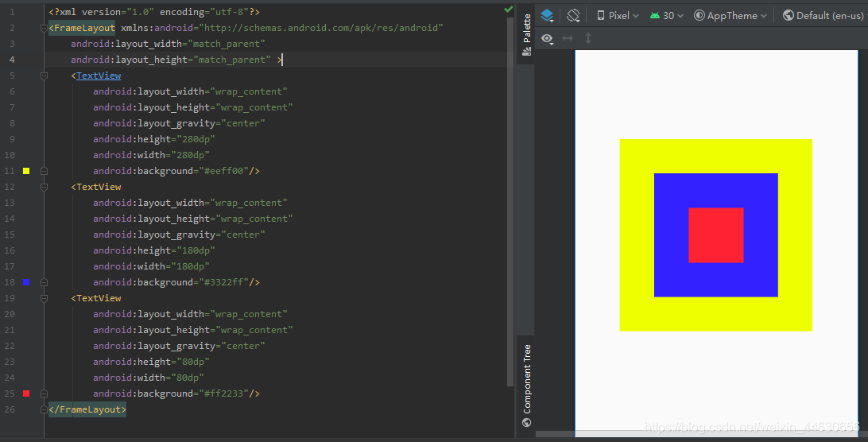The height and width of the screenshot is (442, 868).
Task: Collapse the first TextView fold marker on line 5
Action: click(44, 76)
